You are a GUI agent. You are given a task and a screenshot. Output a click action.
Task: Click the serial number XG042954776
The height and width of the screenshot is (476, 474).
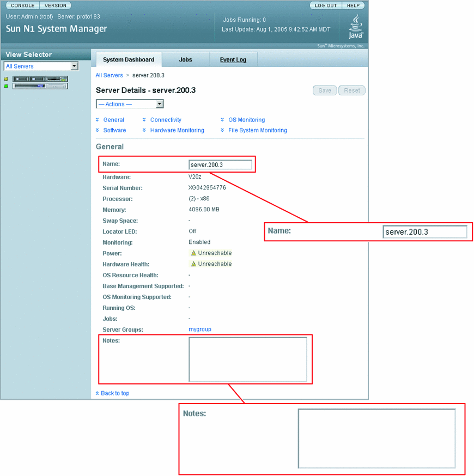coord(207,187)
